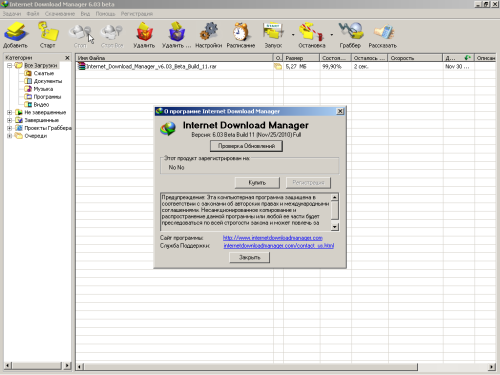Click the Проекты Граббера icon

[19, 128]
